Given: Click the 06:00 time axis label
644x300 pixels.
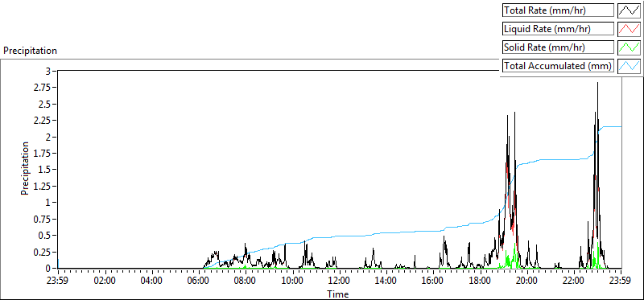Looking at the screenshot, I should tap(198, 282).
